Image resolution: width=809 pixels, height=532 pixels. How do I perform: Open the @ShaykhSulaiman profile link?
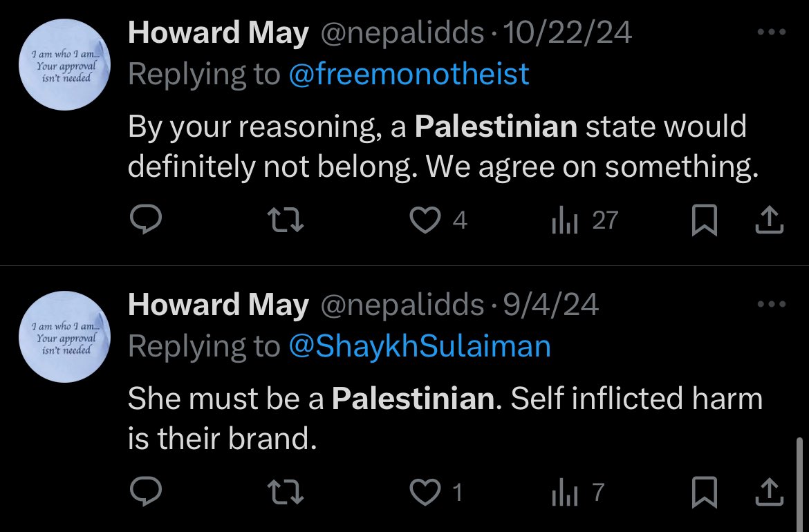[420, 346]
